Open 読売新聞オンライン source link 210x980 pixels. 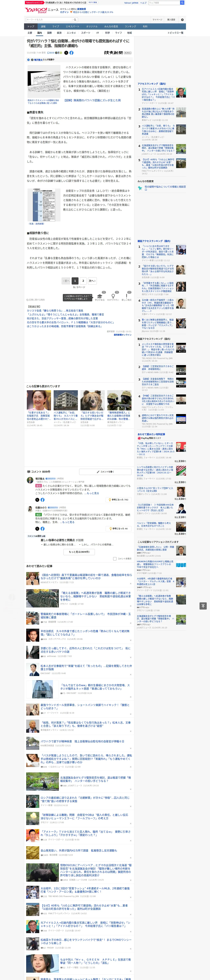tap(122, 335)
